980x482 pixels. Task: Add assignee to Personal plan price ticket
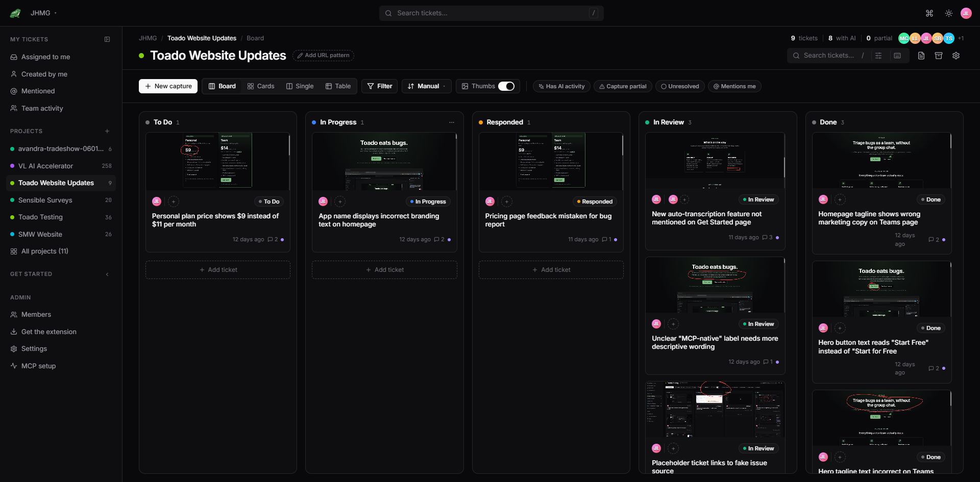[174, 202]
